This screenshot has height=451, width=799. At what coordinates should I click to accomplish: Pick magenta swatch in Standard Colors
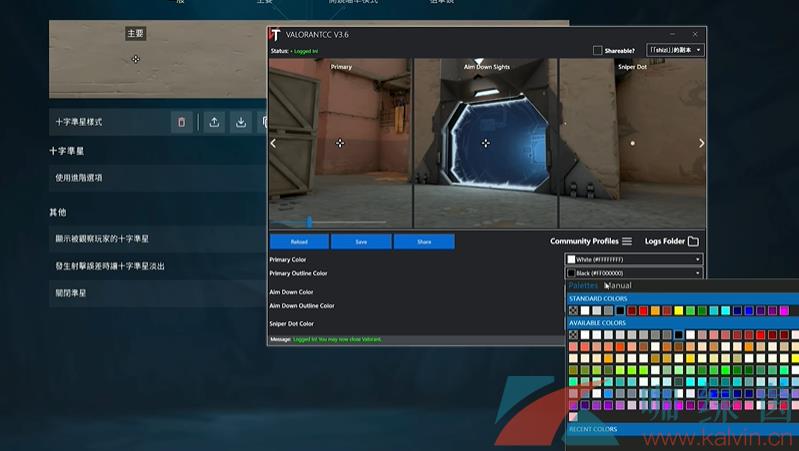[784, 310]
